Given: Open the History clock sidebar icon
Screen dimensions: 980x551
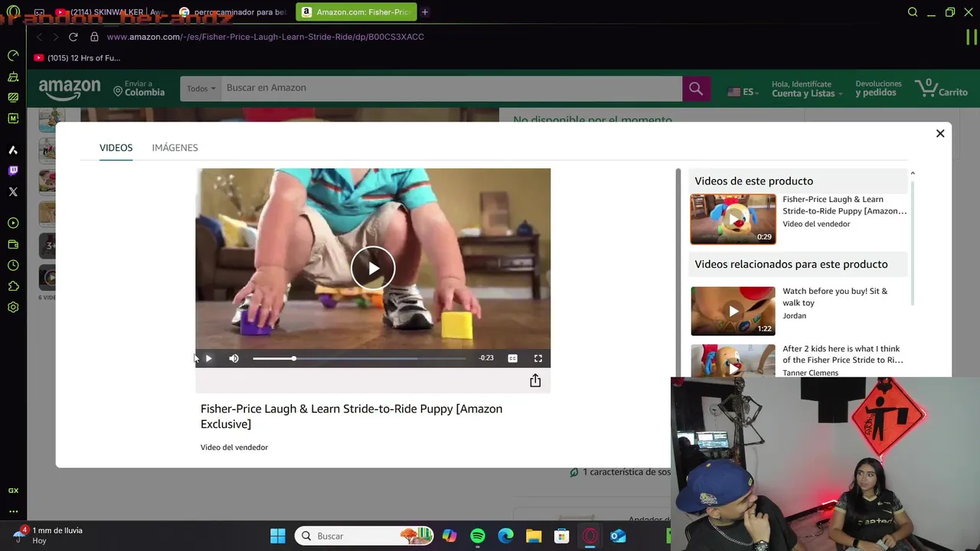Looking at the screenshot, I should [13, 266].
